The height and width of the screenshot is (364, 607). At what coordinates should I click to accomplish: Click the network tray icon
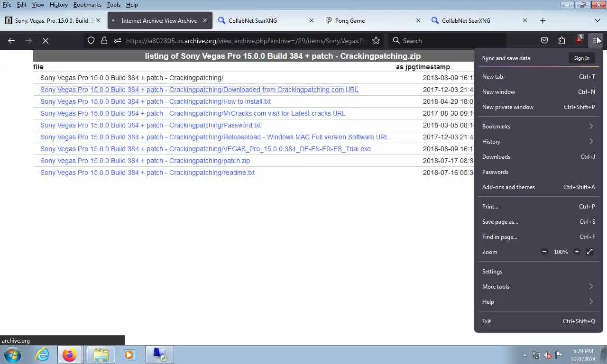[x=536, y=355]
